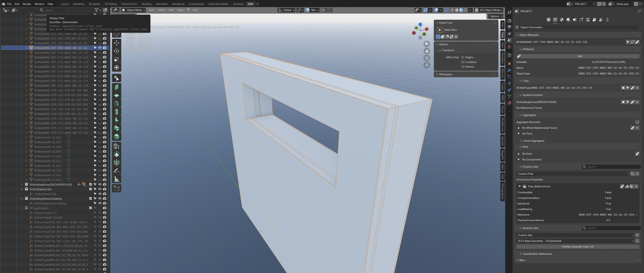Click Perform Quantity Take-off button

click(x=578, y=247)
